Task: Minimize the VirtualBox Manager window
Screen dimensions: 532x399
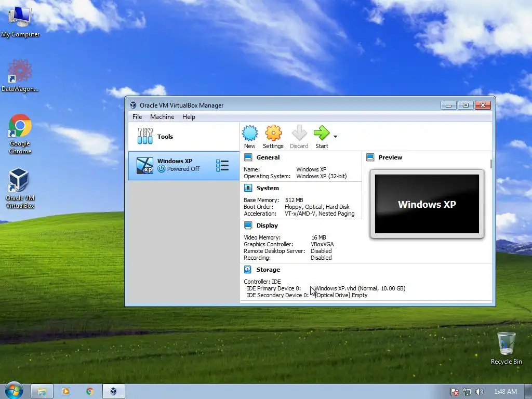Action: [448, 105]
